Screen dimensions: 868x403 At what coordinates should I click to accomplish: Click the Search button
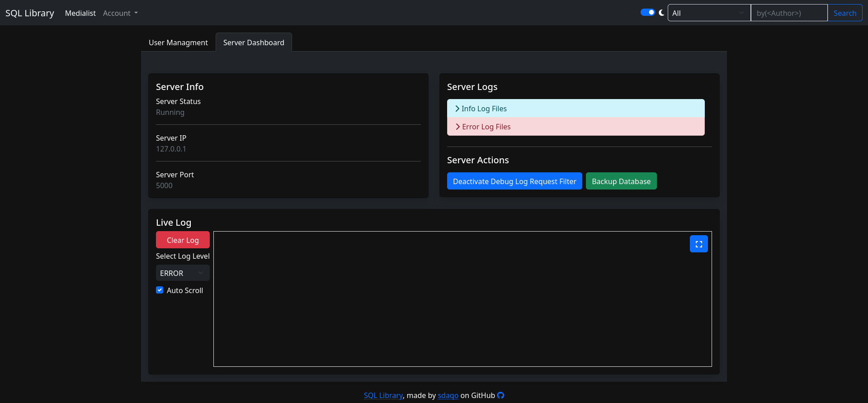coord(844,13)
